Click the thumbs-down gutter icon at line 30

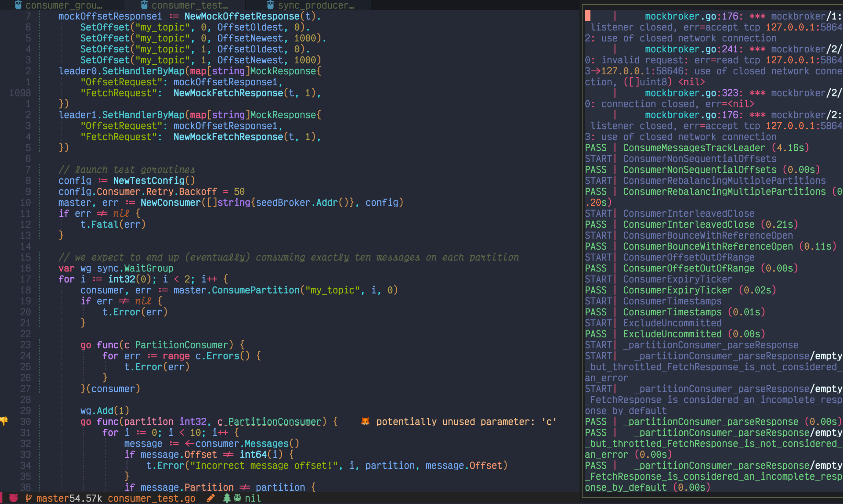pyautogui.click(x=4, y=421)
